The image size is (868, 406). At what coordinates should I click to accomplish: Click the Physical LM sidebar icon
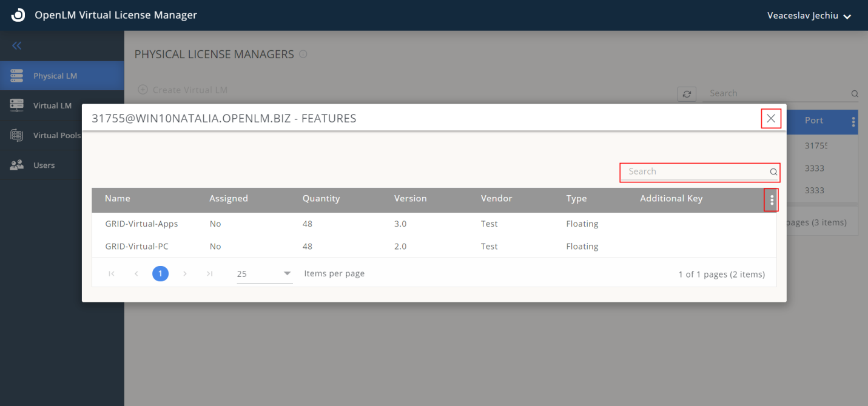tap(17, 76)
